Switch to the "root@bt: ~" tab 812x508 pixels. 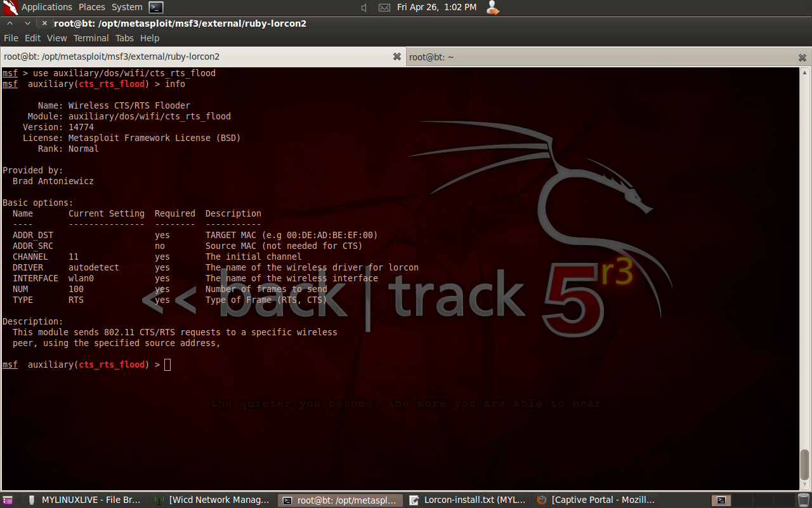coord(608,57)
